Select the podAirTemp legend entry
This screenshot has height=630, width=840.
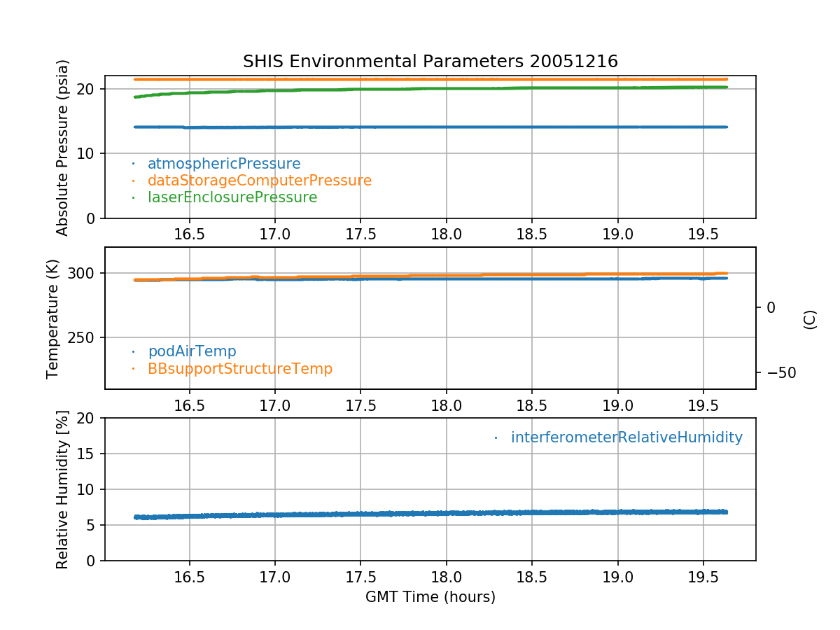[192, 351]
